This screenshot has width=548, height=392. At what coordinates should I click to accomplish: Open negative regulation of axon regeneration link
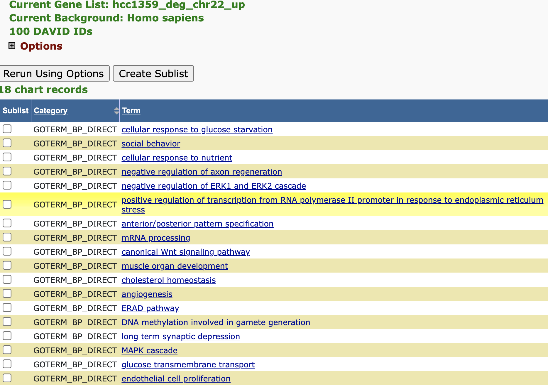coord(202,172)
